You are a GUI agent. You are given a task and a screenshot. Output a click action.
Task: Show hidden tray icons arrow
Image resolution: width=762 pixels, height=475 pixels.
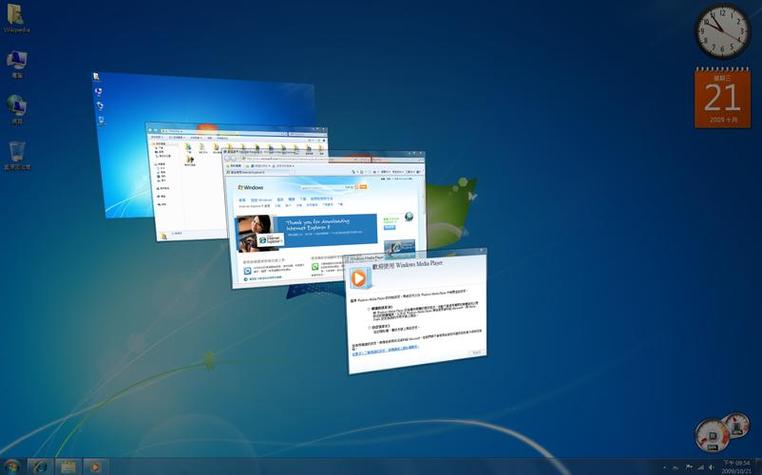pos(665,467)
